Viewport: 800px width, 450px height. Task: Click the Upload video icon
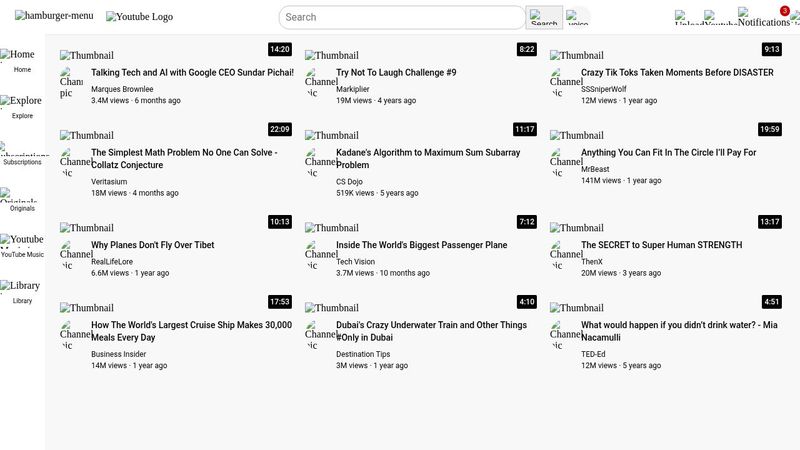click(x=687, y=18)
